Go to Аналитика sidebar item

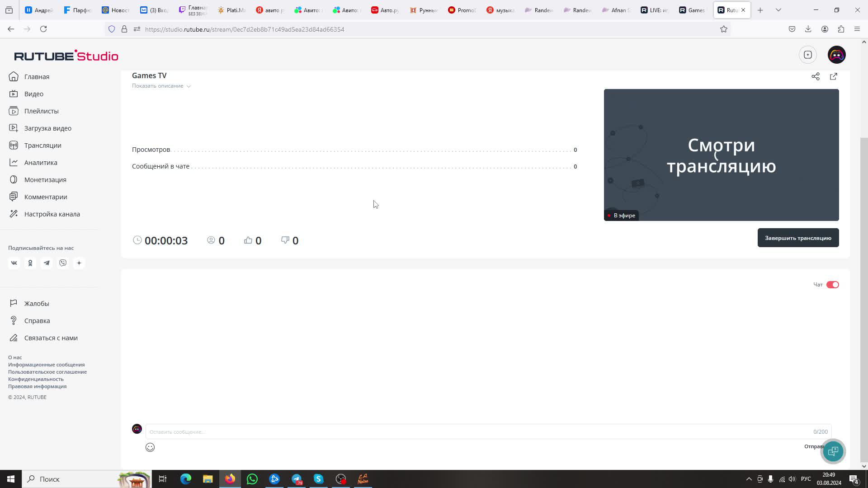pyautogui.click(x=41, y=163)
